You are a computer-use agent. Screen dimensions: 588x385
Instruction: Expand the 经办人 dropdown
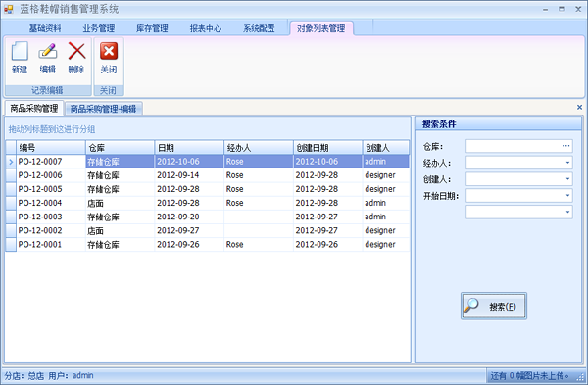coord(567,163)
